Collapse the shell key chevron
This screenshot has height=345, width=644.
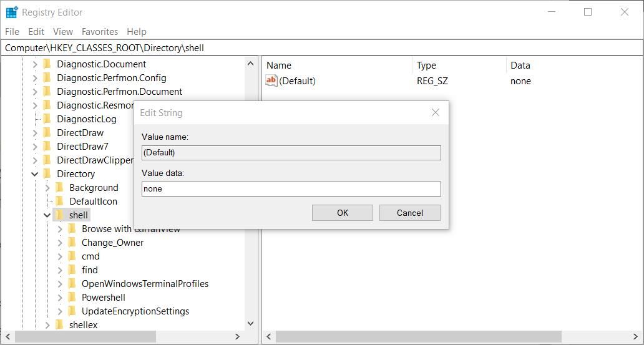tap(47, 215)
